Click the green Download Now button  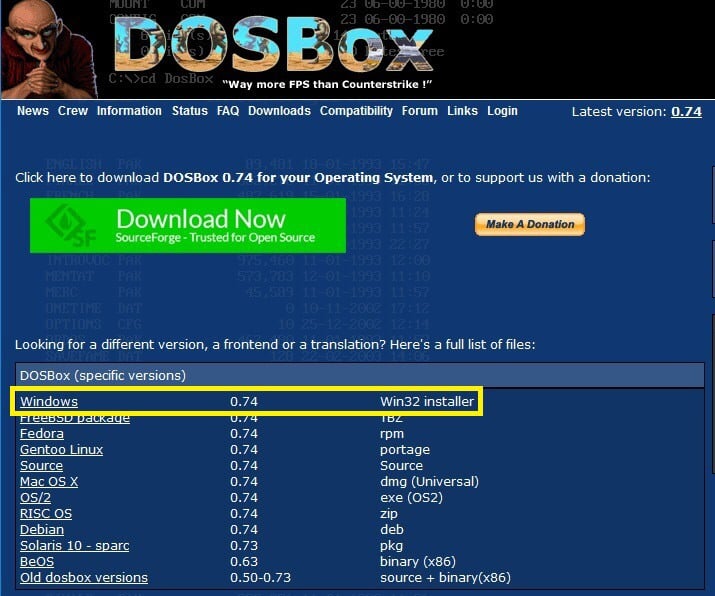click(188, 225)
